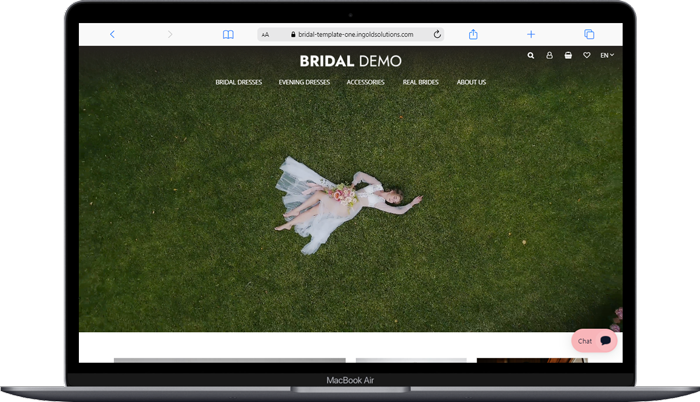Viewport: 700px width, 402px height.
Task: Click the address bar showing bridal-template-one.ingoldsolutions.com
Action: point(350,34)
